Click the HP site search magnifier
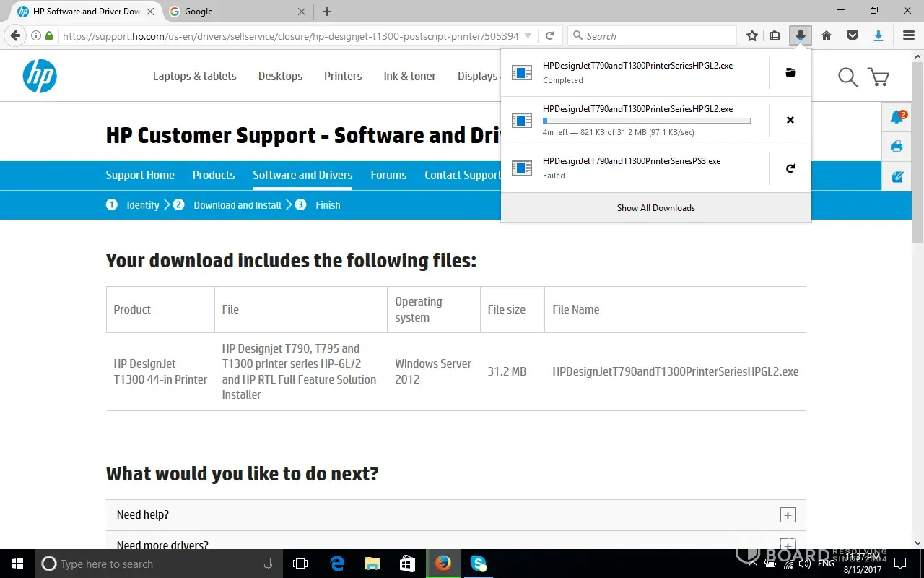Screen dimensions: 924x578 [x=847, y=77]
